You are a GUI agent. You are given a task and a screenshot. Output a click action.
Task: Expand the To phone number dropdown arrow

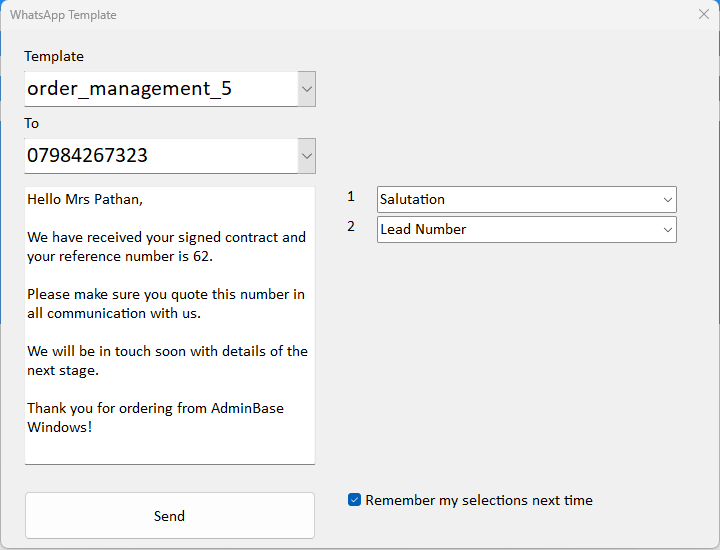307,156
